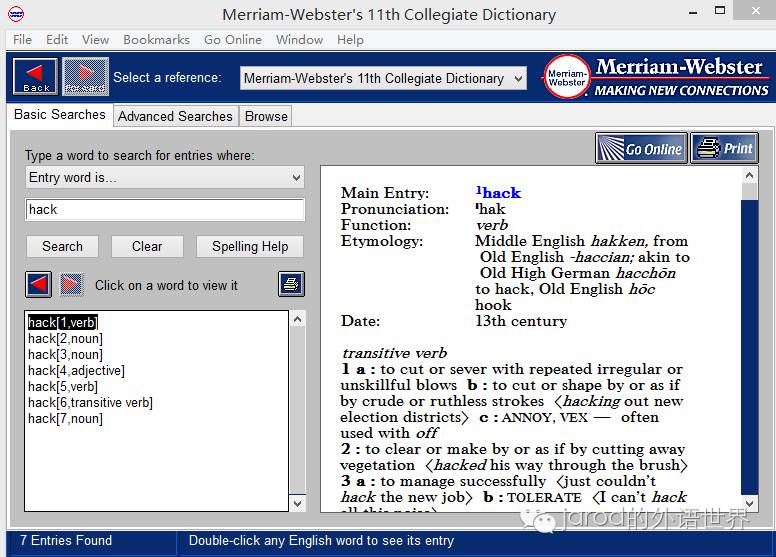Minimize the dictionary window
Screen dimensions: 776x557
point(693,12)
